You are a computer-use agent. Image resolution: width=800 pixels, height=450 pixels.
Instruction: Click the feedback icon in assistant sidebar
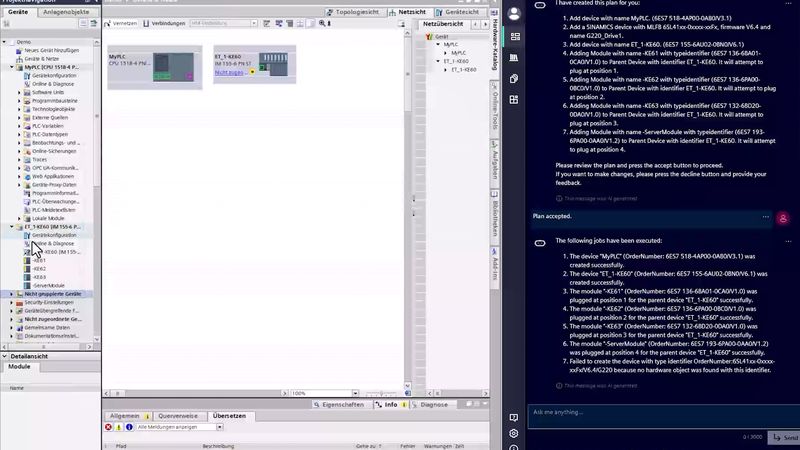(x=514, y=417)
